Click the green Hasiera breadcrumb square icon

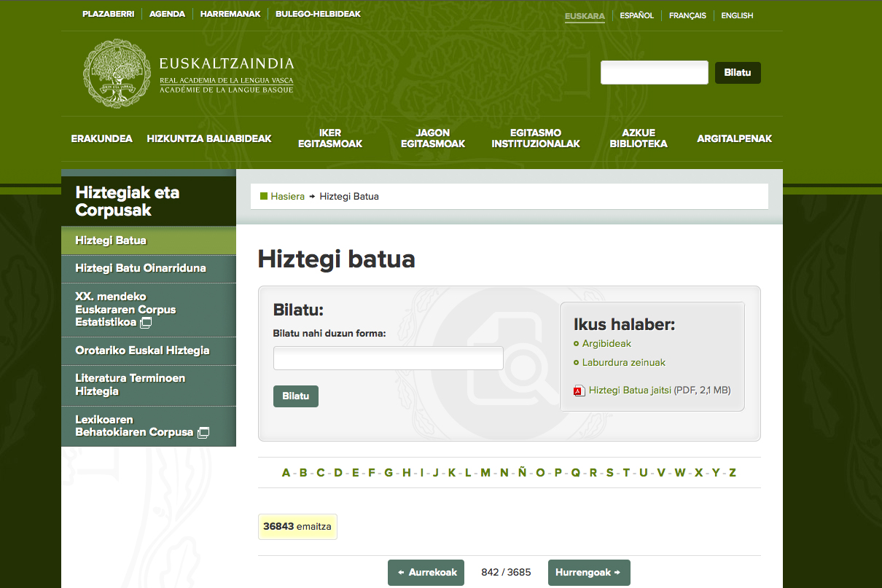pyautogui.click(x=264, y=196)
